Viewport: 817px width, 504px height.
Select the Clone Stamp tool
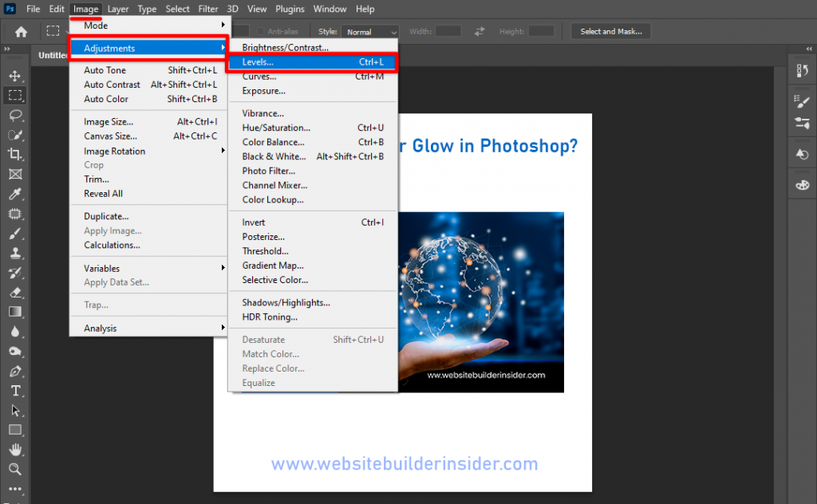16,252
